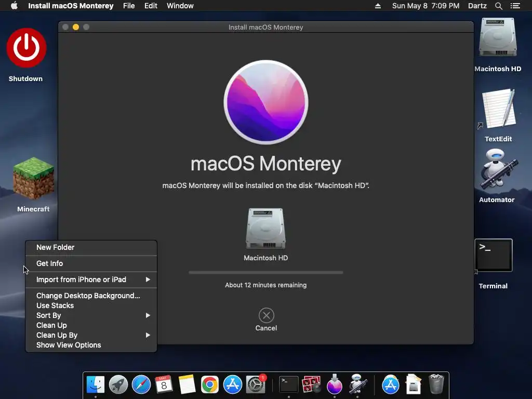Screen dimensions: 532x399
Task: Choose Use Stacks in the context menu
Action: pyautogui.click(x=91, y=305)
